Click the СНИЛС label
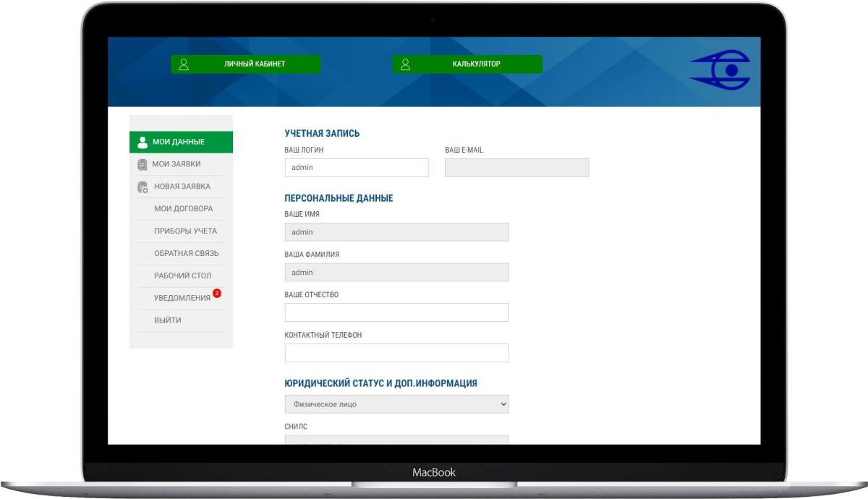 (296, 427)
